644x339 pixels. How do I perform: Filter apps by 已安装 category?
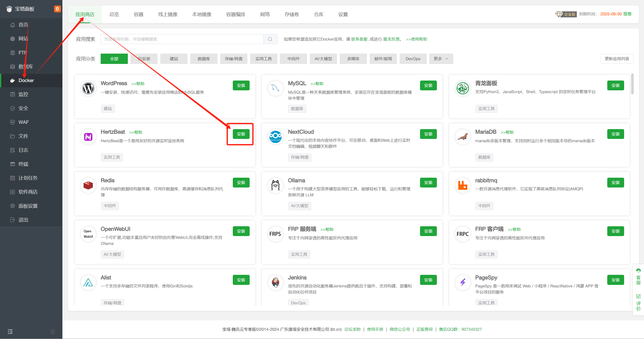click(x=144, y=59)
